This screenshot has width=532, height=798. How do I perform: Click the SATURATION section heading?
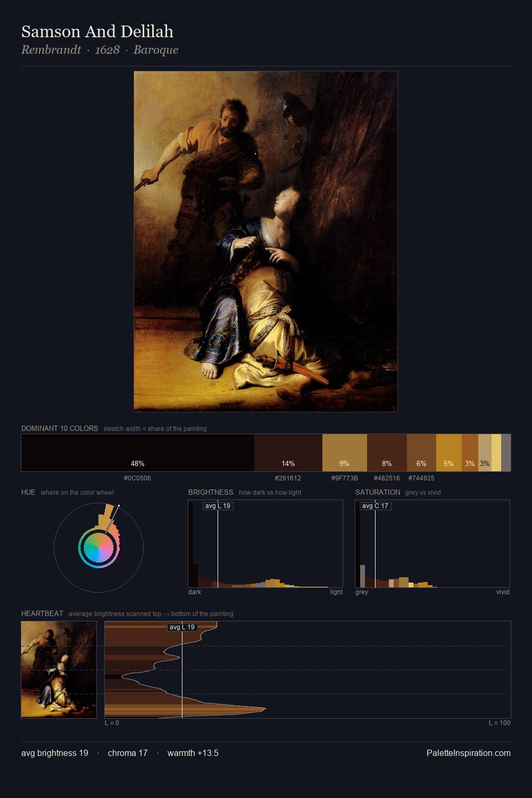378,492
